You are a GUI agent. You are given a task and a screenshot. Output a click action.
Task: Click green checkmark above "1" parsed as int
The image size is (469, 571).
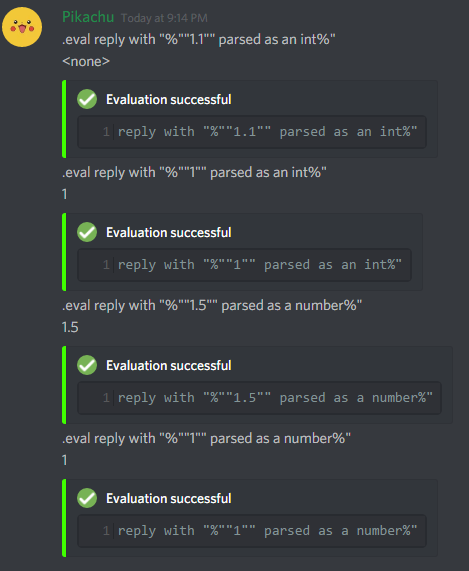[87, 232]
